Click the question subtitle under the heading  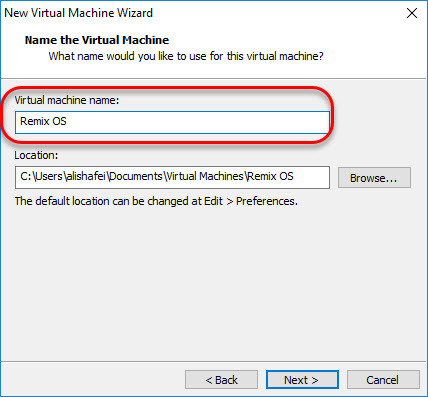(186, 56)
